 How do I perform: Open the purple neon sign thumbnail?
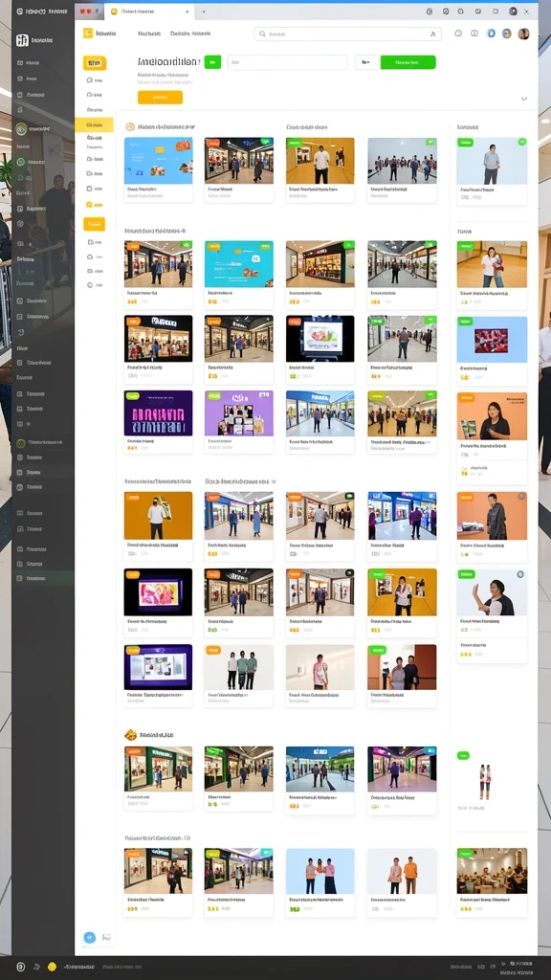tap(158, 413)
